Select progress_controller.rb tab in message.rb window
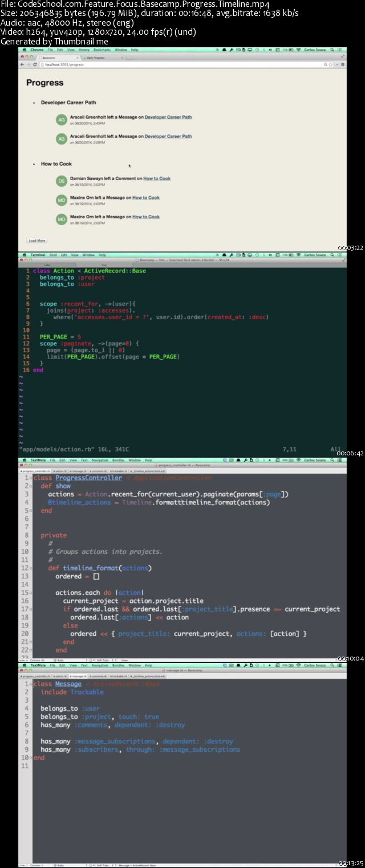 (35, 676)
